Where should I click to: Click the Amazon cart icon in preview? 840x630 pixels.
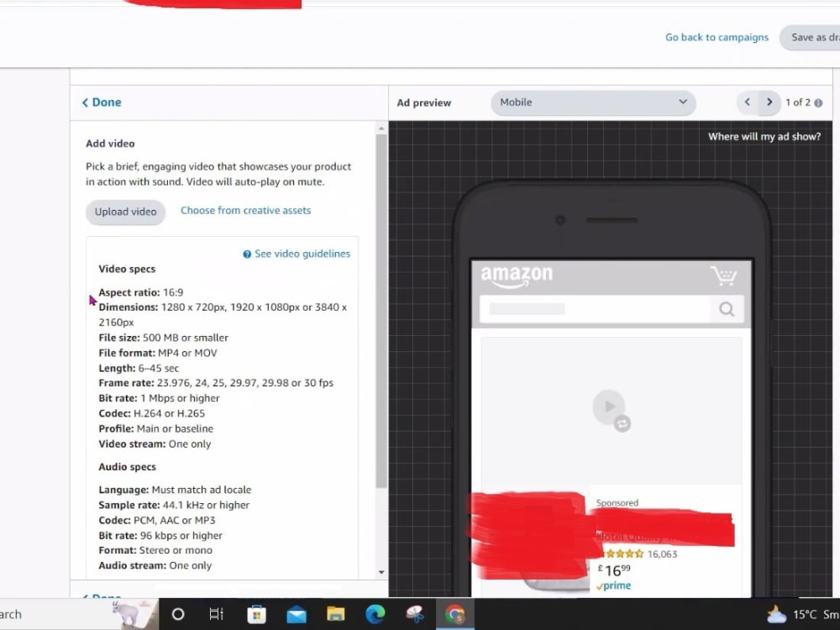pos(724,276)
